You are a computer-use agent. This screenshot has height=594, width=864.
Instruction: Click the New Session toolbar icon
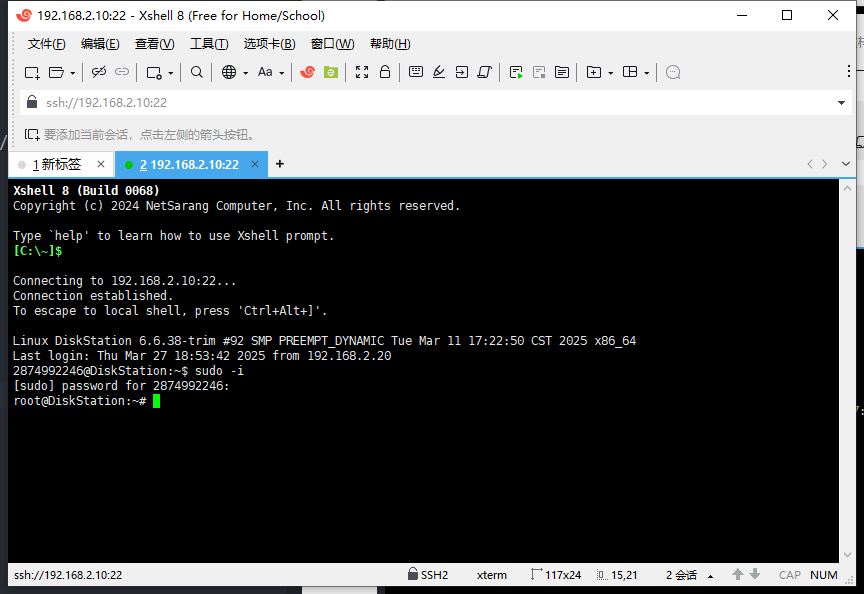(x=32, y=72)
